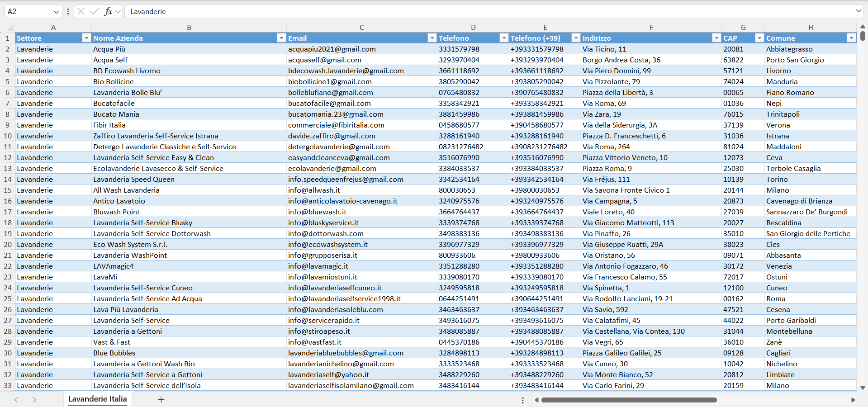This screenshot has width=868, height=407.
Task: Select column A header
Action: pyautogui.click(x=53, y=27)
